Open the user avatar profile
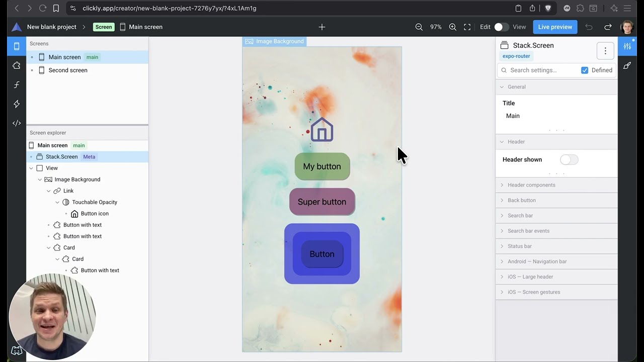Screen dimensions: 644x362 tap(627, 27)
